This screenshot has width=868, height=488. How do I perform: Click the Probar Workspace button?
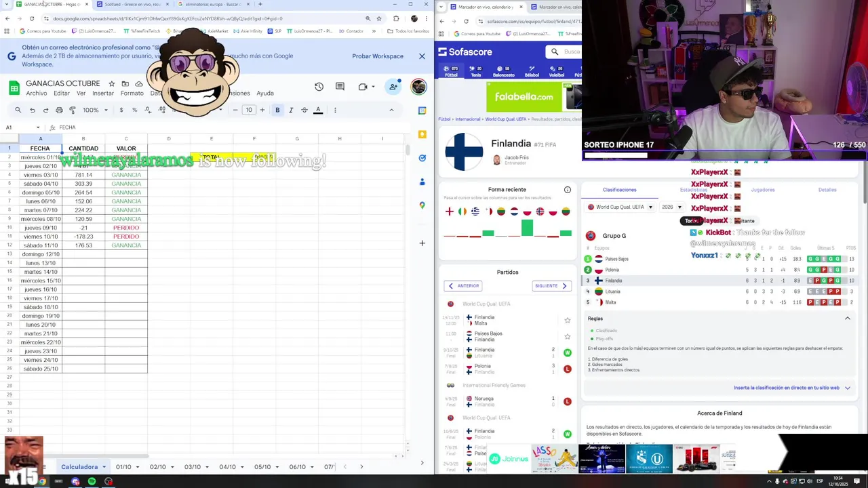pos(378,56)
